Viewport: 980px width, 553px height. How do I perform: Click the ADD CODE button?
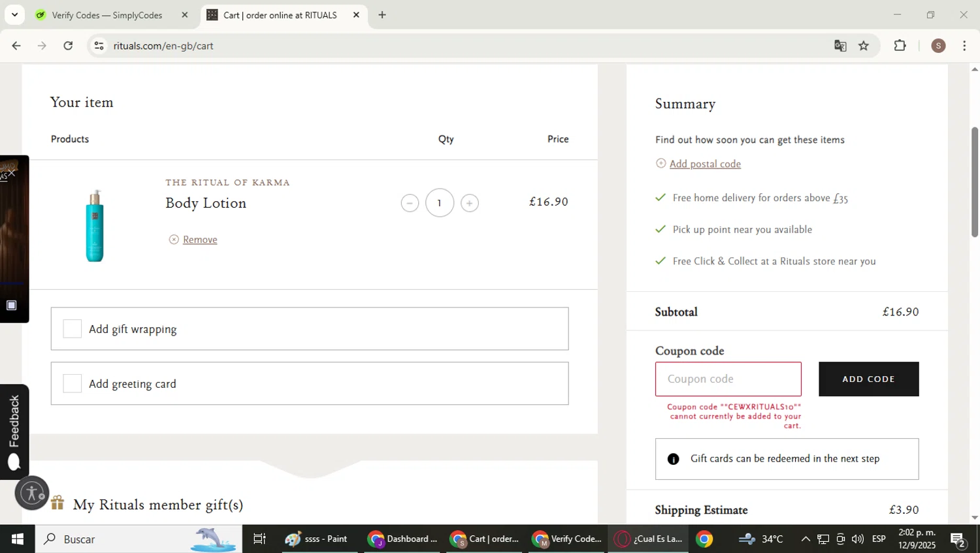[868, 379]
